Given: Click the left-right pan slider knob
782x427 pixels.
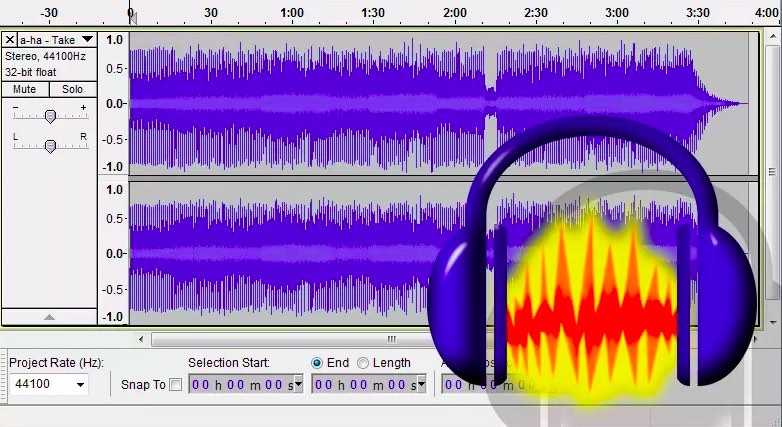Looking at the screenshot, I should (x=50, y=147).
